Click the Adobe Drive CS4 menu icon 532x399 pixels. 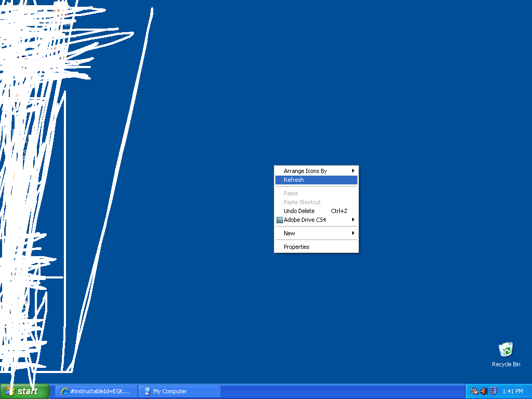pos(280,220)
